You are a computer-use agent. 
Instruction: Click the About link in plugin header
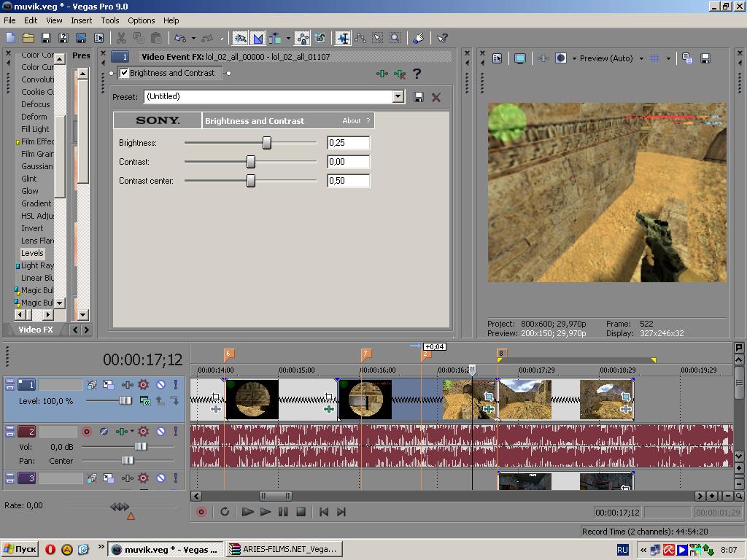point(352,121)
